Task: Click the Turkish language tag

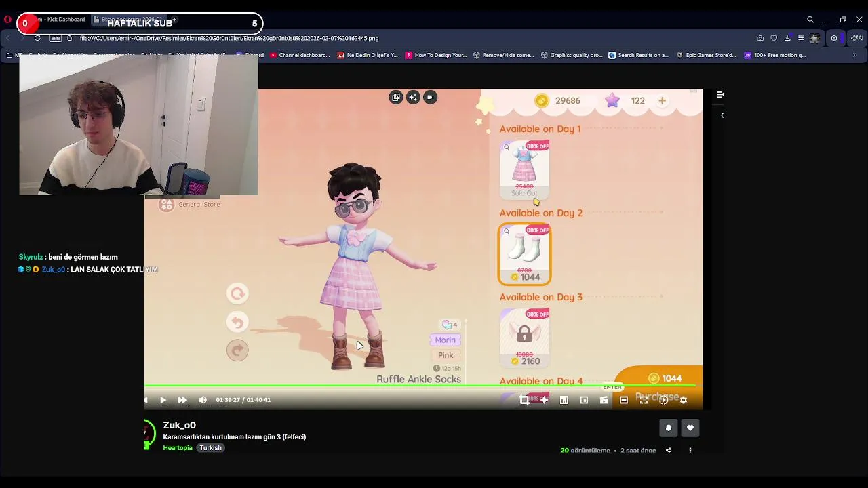Action: (x=210, y=448)
